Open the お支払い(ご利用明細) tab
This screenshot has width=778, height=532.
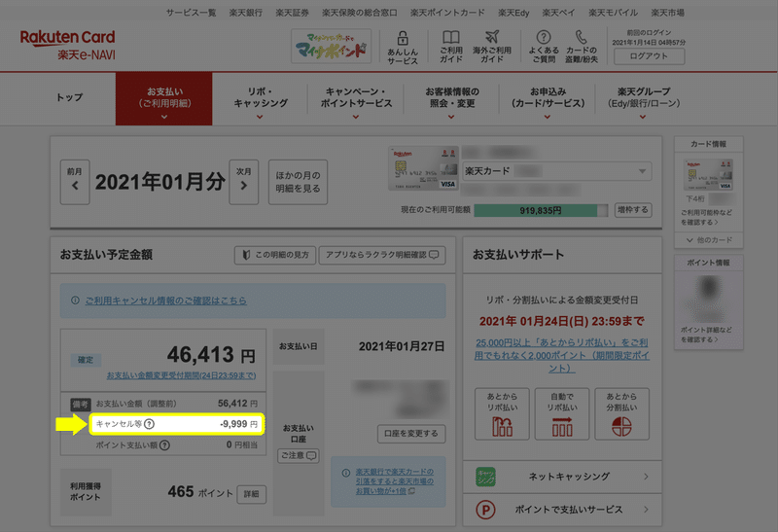click(164, 99)
